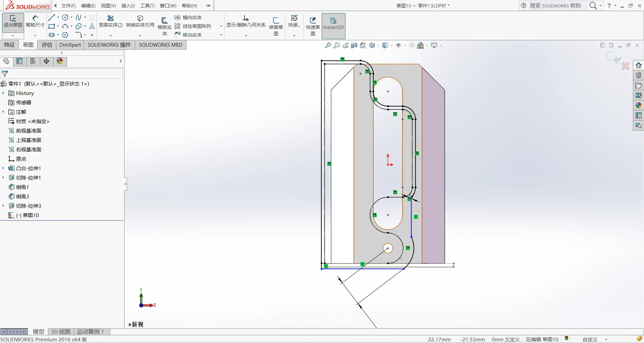Open the 工具(T) menu
This screenshot has width=644, height=343.
click(147, 6)
